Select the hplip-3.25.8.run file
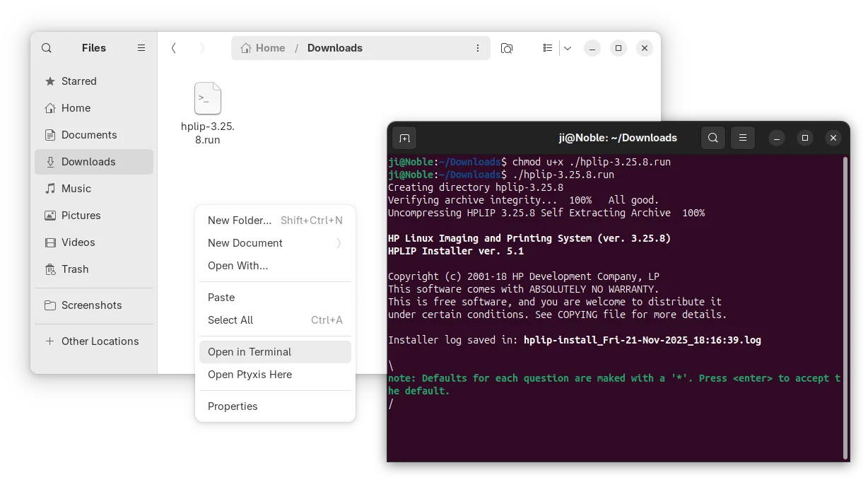The image size is (868, 499). click(208, 113)
